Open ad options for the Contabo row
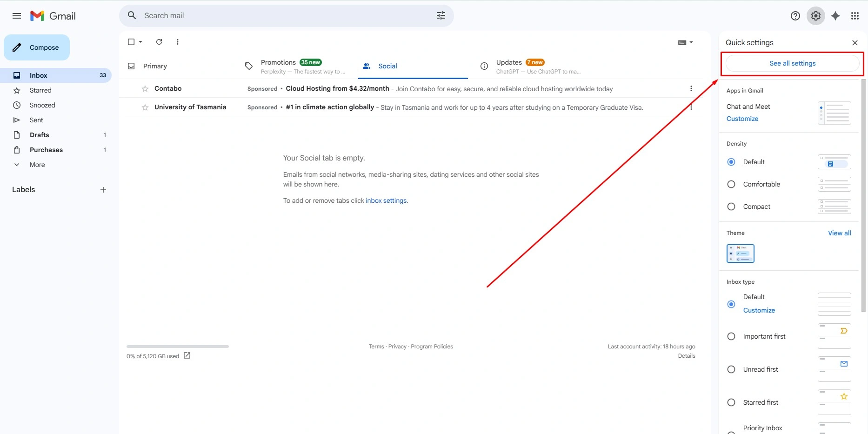Image resolution: width=868 pixels, height=434 pixels. (x=691, y=88)
